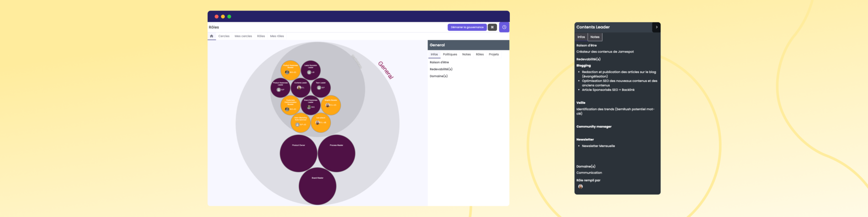Screen dimensions: 868x217
Task: Click the Contents Leader panel title
Action: point(593,27)
